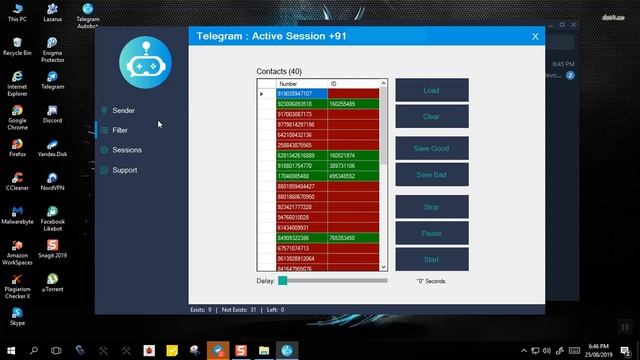640x360 pixels.
Task: Click the Filter list icon in sidebar
Action: (x=104, y=130)
